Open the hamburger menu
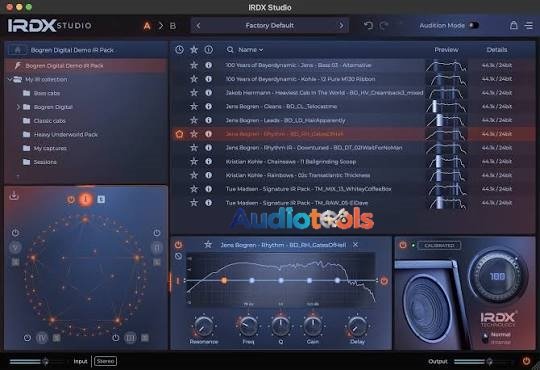This screenshot has height=370, width=540. (x=529, y=25)
